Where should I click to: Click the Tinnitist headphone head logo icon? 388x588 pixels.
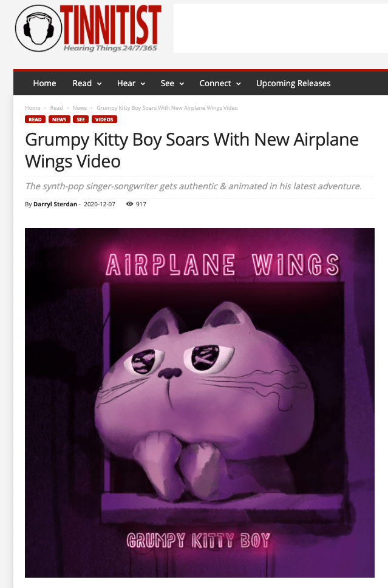point(38,28)
